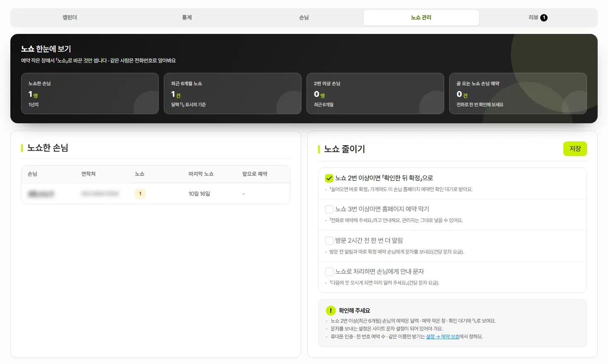
Task: Tick 방문 2시간 전 한 번 더 알림
Action: (x=329, y=241)
